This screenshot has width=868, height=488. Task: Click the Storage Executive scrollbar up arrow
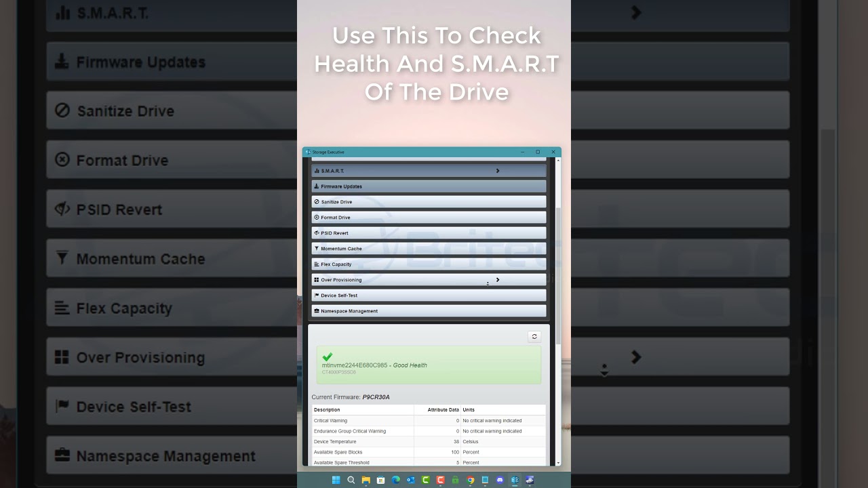click(x=559, y=160)
